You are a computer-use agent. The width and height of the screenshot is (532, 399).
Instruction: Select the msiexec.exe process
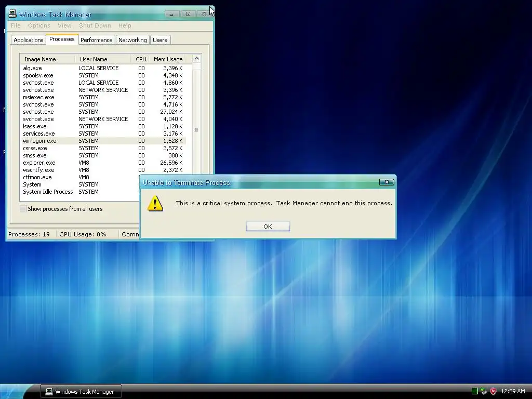point(103,97)
